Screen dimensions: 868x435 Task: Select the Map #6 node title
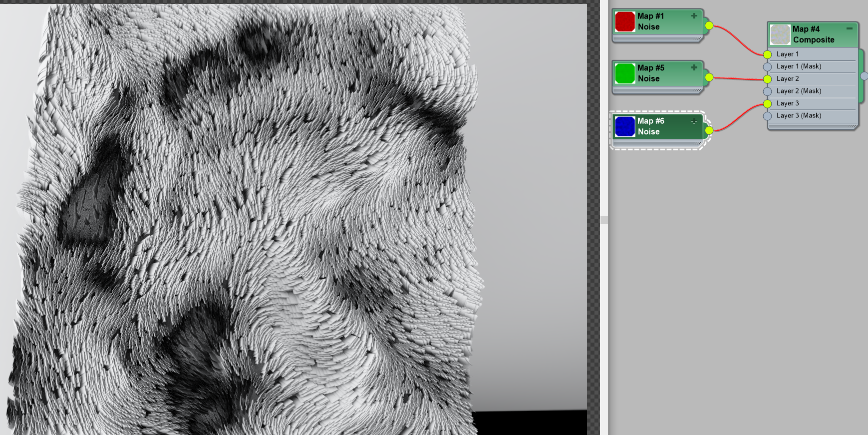pyautogui.click(x=650, y=121)
